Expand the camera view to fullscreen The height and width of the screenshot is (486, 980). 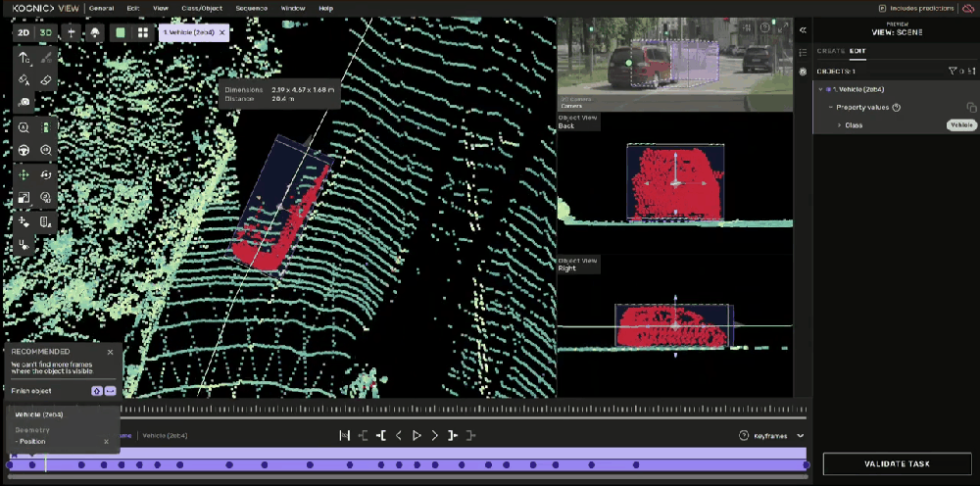coord(782,28)
